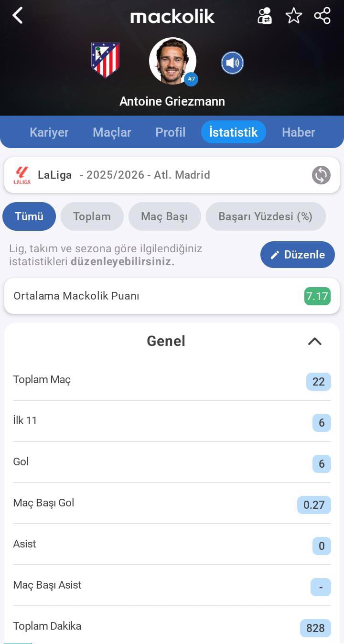Viewport: 344px width, 644px height.
Task: Open the Profil tab
Action: coord(170,132)
